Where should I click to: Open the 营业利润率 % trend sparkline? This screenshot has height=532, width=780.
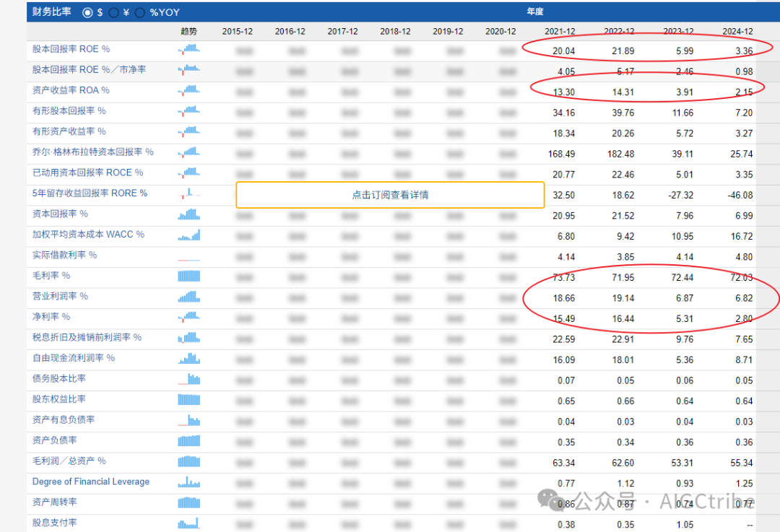pyautogui.click(x=189, y=297)
